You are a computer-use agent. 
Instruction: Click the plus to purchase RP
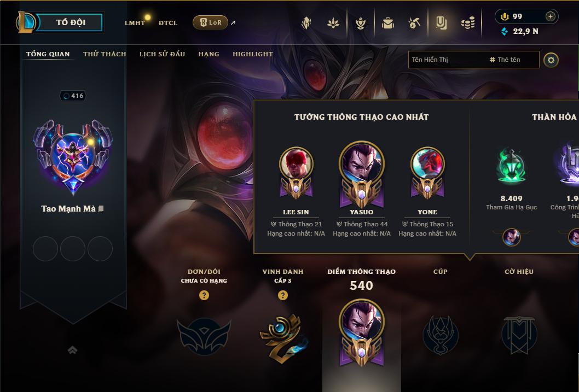[x=550, y=16]
